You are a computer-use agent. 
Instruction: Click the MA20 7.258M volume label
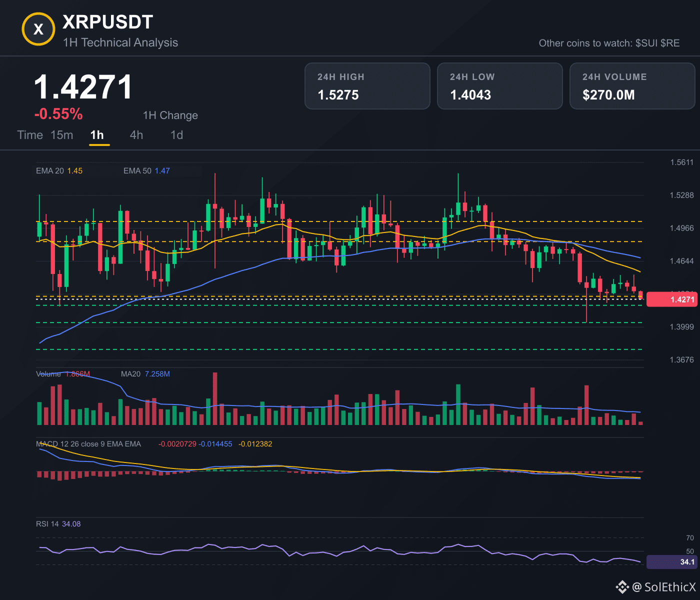pos(145,374)
